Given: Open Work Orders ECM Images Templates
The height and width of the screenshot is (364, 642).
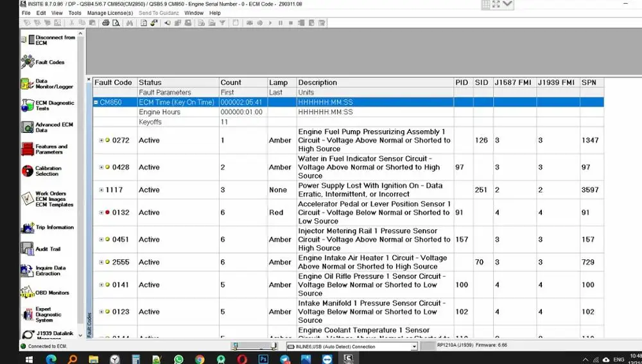Looking at the screenshot, I should (48, 199).
